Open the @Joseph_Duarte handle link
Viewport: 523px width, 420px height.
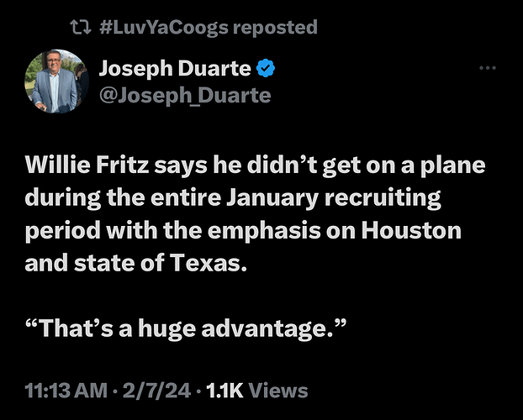coord(185,95)
